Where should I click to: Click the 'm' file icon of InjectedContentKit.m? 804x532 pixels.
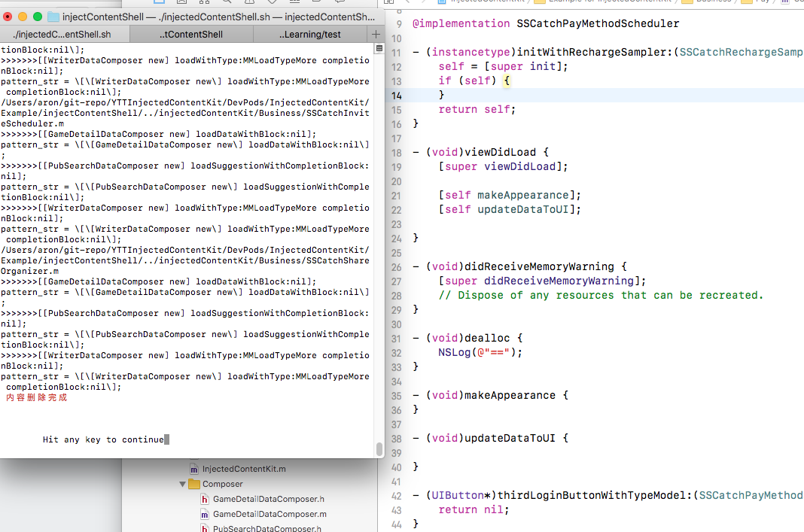coord(193,469)
